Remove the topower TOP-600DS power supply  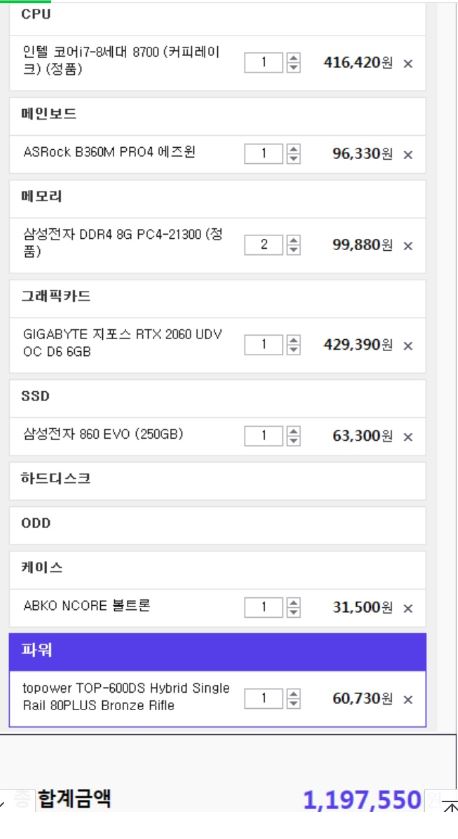[x=408, y=699]
